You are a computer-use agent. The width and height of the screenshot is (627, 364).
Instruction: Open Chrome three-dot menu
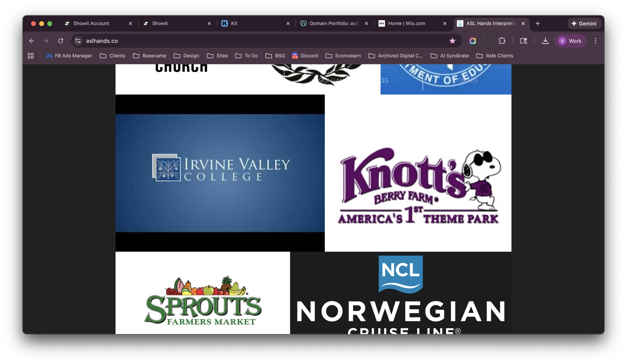[595, 41]
